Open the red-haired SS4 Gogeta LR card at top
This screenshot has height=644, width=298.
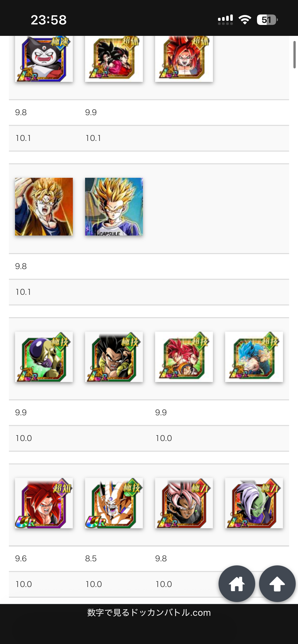click(184, 59)
